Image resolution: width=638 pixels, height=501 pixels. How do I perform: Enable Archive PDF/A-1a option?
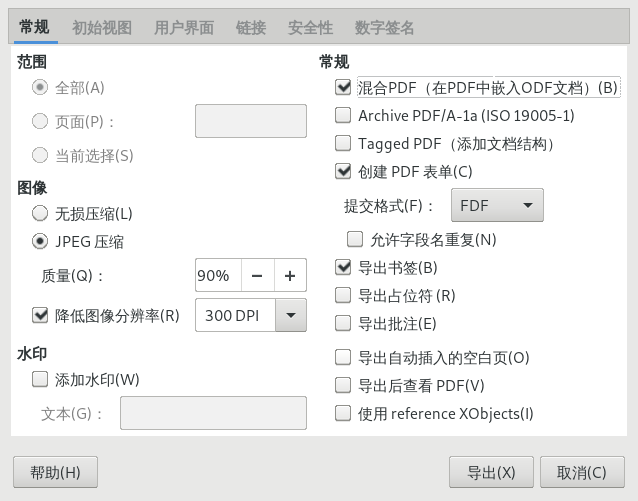click(x=343, y=115)
